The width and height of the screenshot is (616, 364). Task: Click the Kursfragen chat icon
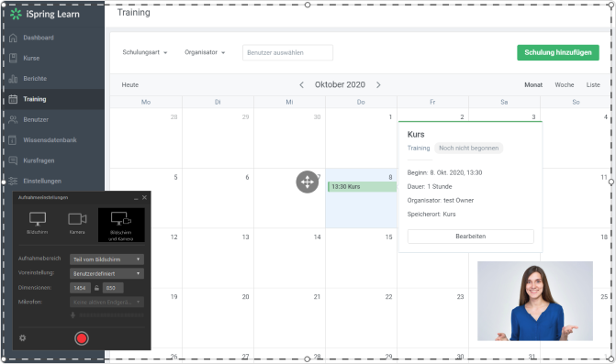tap(13, 160)
